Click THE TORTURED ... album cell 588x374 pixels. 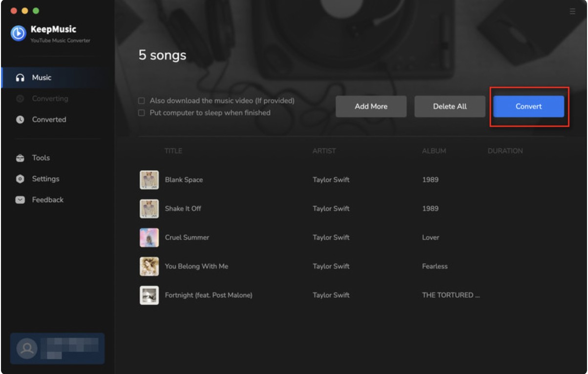click(x=451, y=295)
